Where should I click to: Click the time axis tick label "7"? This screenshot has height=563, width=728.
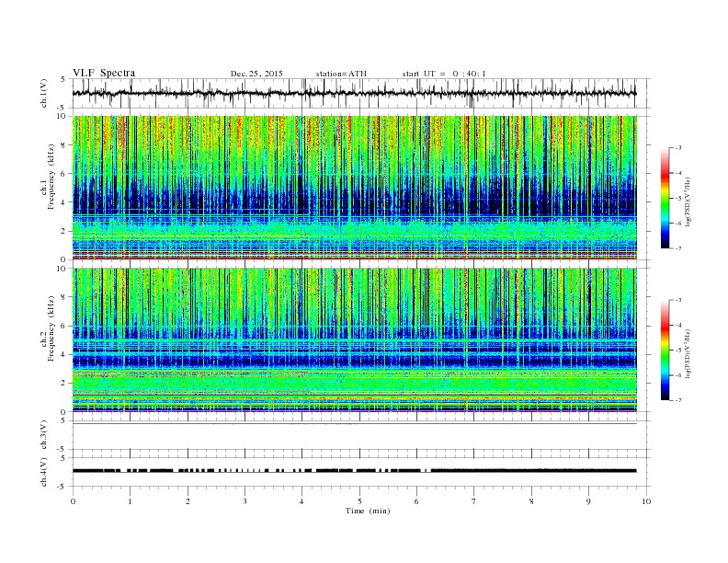474,501
